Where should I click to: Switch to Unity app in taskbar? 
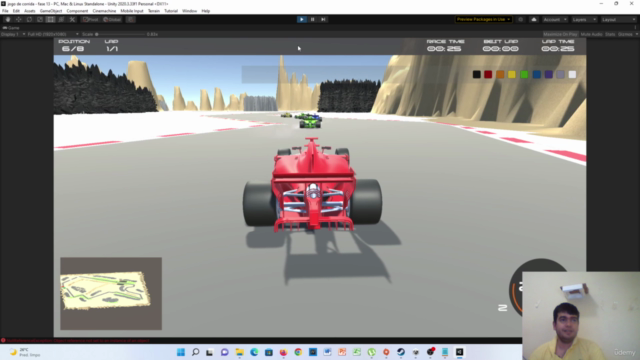click(x=460, y=352)
